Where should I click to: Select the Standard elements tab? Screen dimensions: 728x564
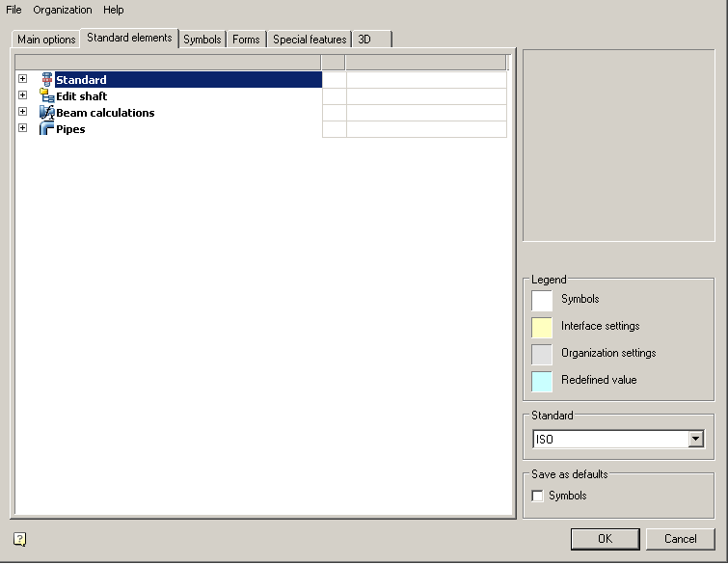pyautogui.click(x=129, y=38)
